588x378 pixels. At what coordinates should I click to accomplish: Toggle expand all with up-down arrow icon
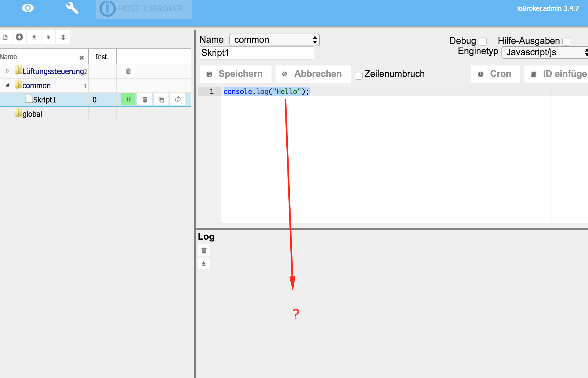[x=63, y=37]
